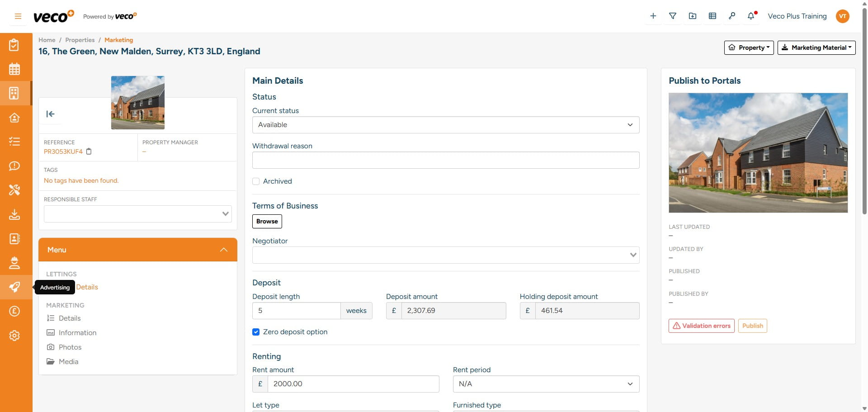Click the hamburger menu icon

(x=18, y=16)
